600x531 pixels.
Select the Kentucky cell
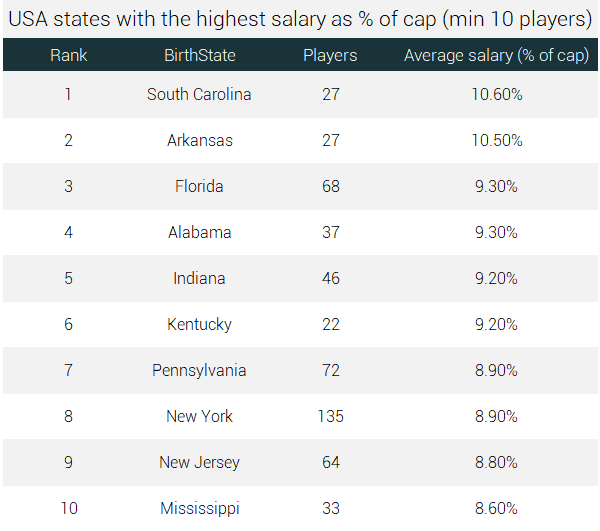[199, 324]
